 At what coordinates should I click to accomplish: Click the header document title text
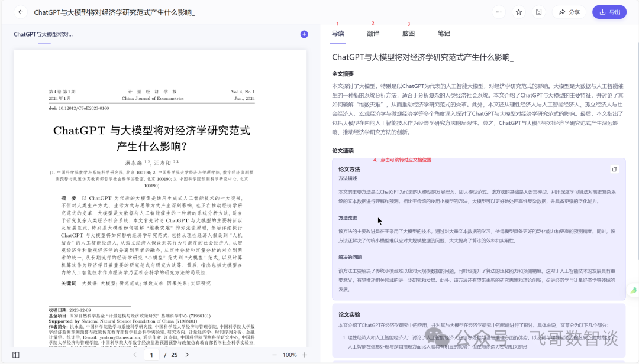tap(114, 12)
